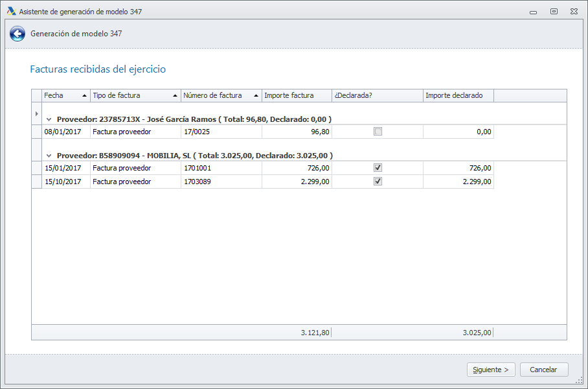The height and width of the screenshot is (389, 588).
Task: Collapse the José García Ramos provider group
Action: 49,119
